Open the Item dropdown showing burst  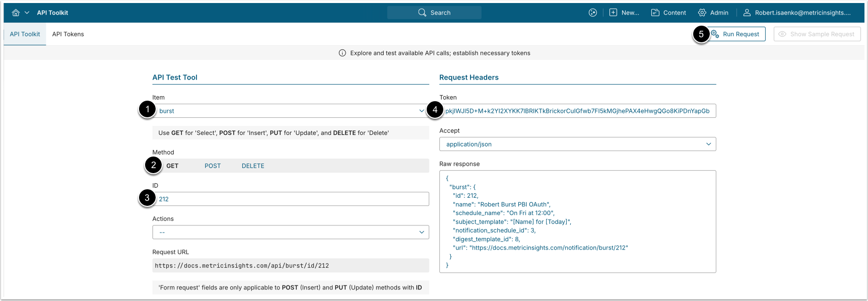pos(291,111)
